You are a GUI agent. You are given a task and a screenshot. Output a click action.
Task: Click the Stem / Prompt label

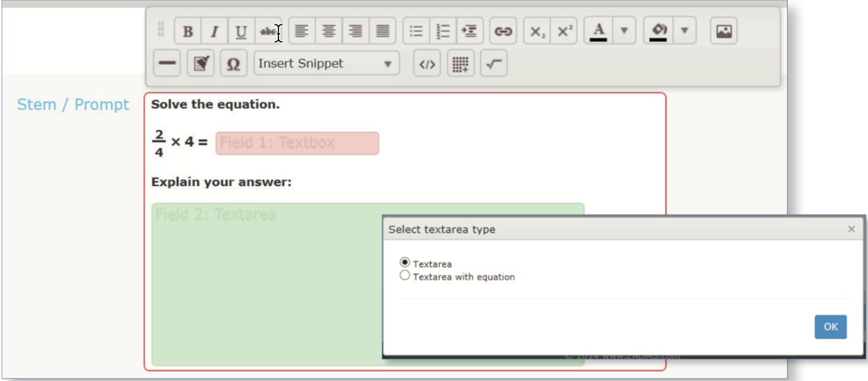(x=73, y=104)
